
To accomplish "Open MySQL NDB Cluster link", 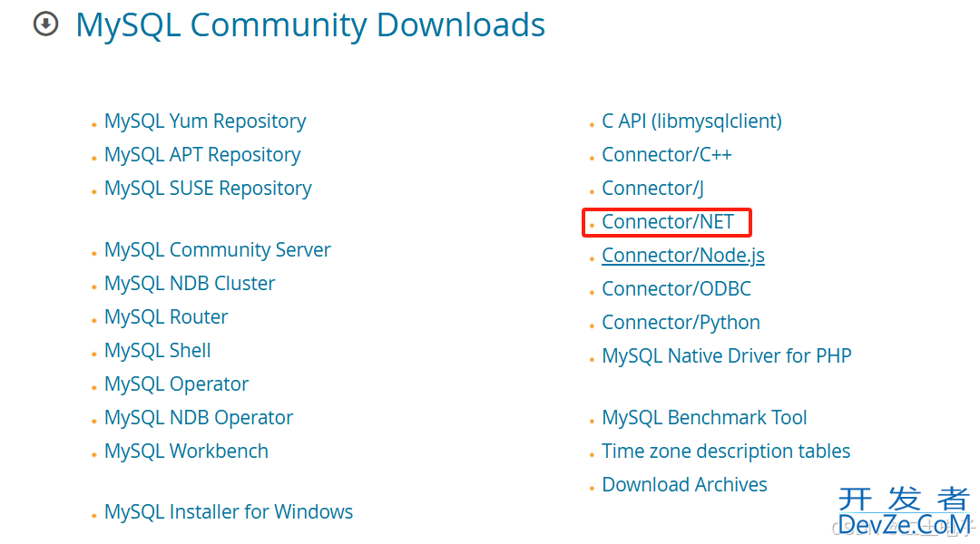I will tap(190, 284).
